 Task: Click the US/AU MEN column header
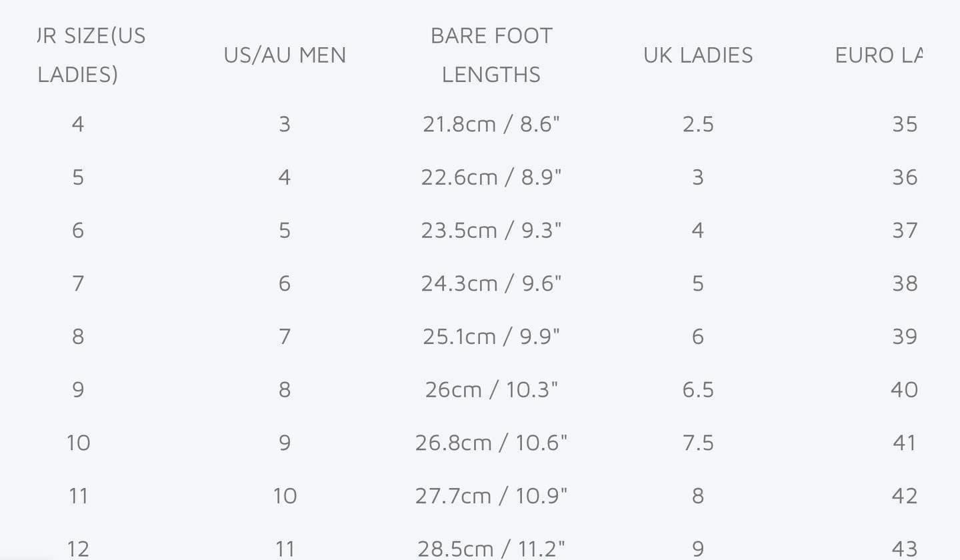pos(285,55)
